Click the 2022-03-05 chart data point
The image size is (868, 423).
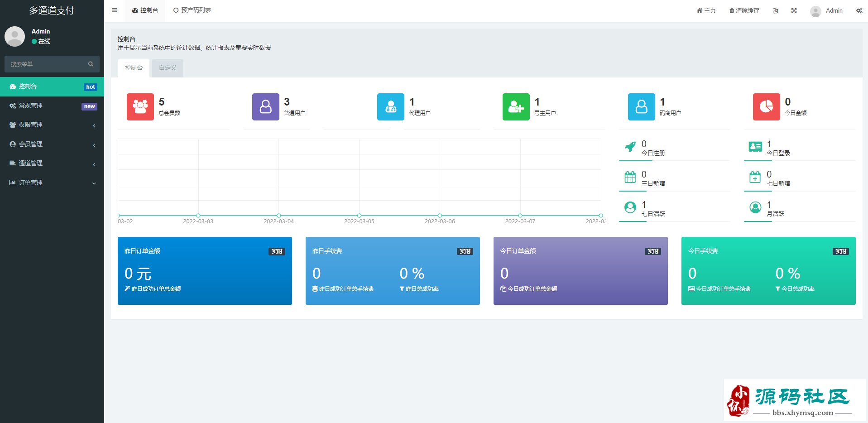[359, 216]
